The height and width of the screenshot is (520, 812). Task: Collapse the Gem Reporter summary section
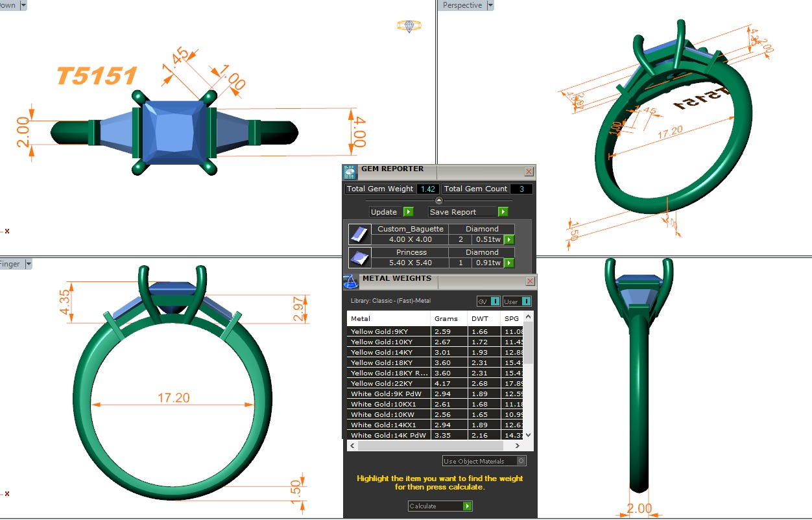[439, 200]
